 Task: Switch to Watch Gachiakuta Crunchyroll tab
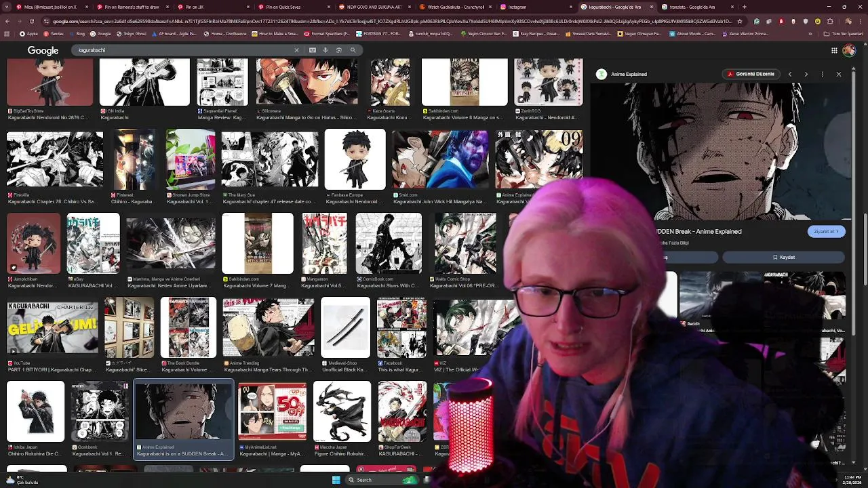[454, 7]
